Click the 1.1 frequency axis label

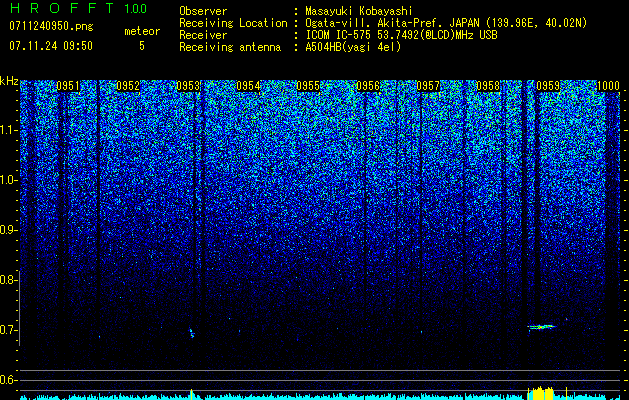(8, 130)
